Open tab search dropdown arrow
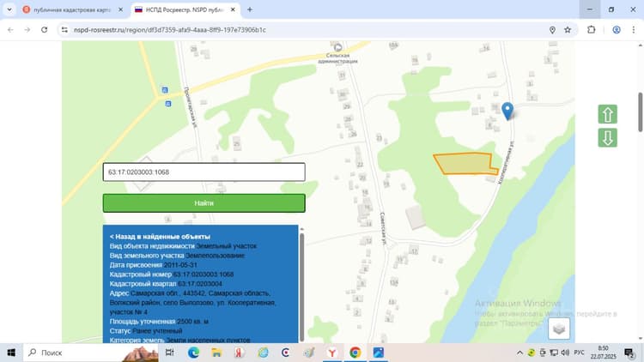644x362 pixels. point(9,9)
